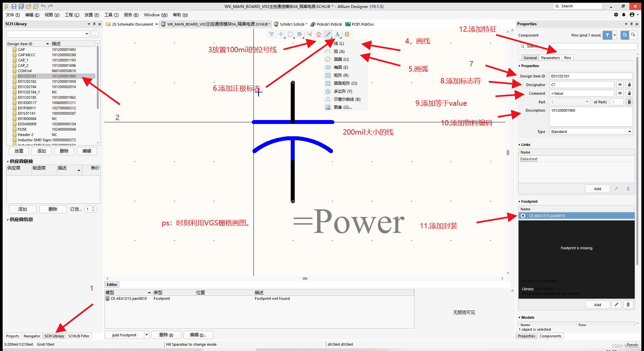Expand the Add Footprint dropdown arrow
644x351 pixels.
coord(146,335)
